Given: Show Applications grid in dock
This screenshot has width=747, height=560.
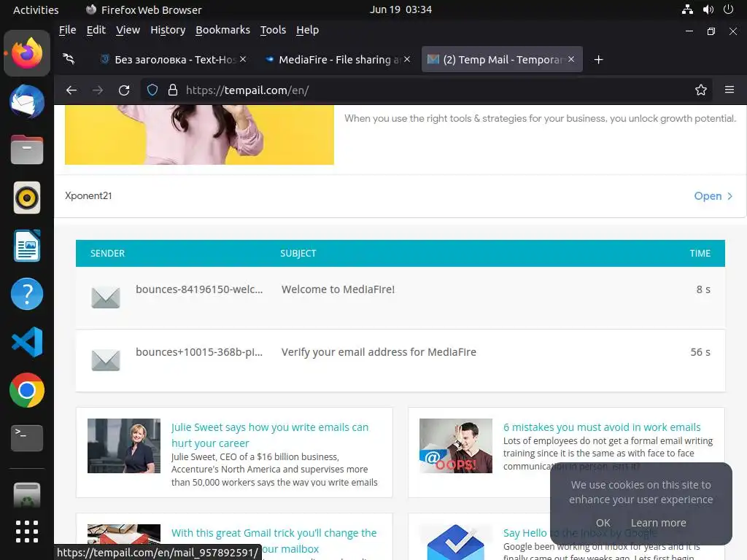Looking at the screenshot, I should [x=27, y=532].
